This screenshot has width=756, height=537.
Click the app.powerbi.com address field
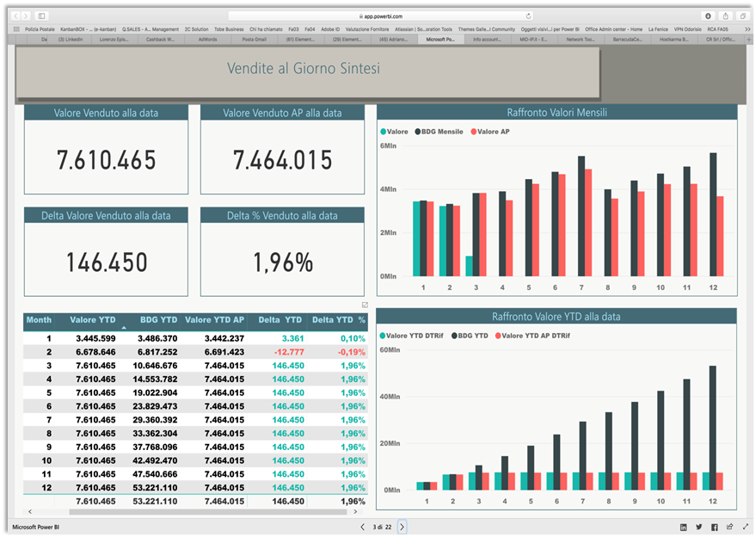(381, 16)
